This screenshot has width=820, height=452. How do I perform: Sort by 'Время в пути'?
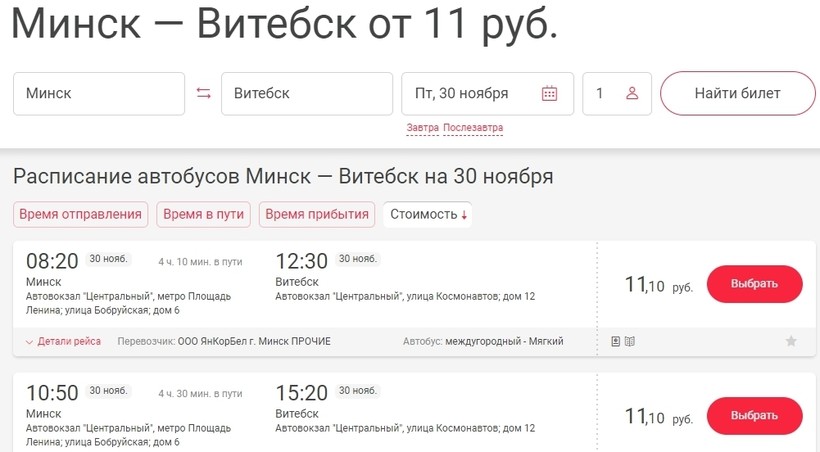coord(203,214)
